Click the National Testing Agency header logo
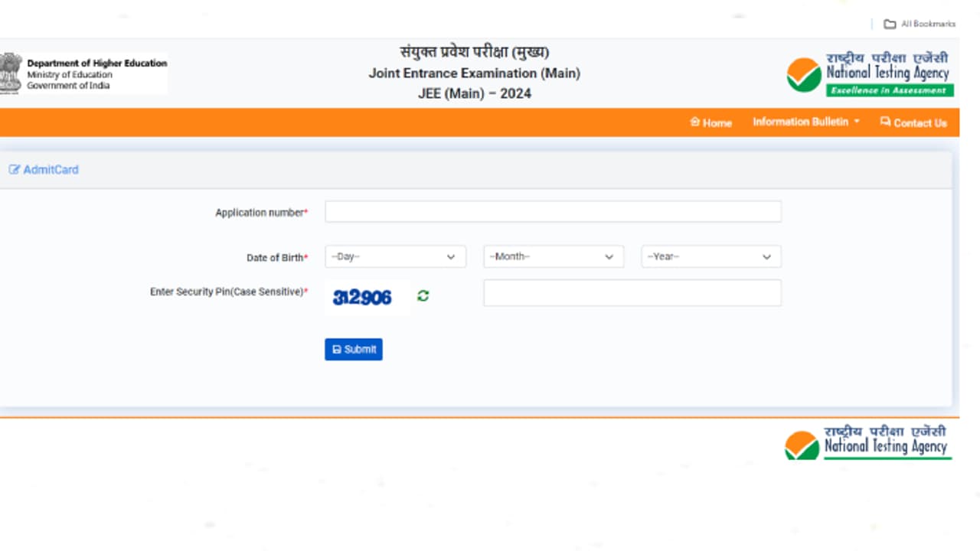This screenshot has height=551, width=980. pyautogui.click(x=869, y=72)
